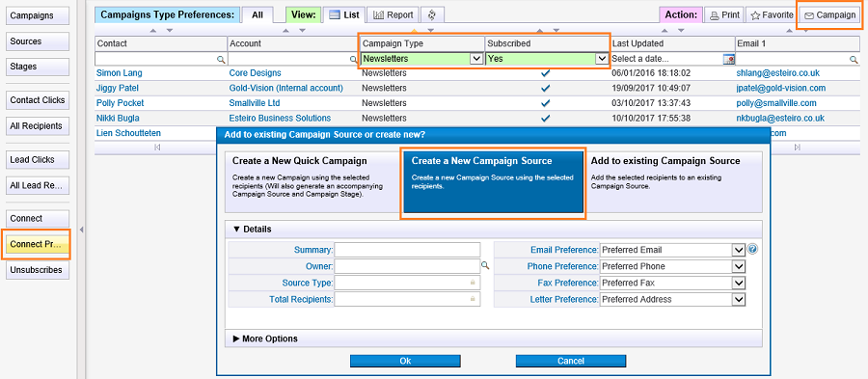Click the search icon in Account filter
This screenshot has height=379, width=868.
[354, 59]
